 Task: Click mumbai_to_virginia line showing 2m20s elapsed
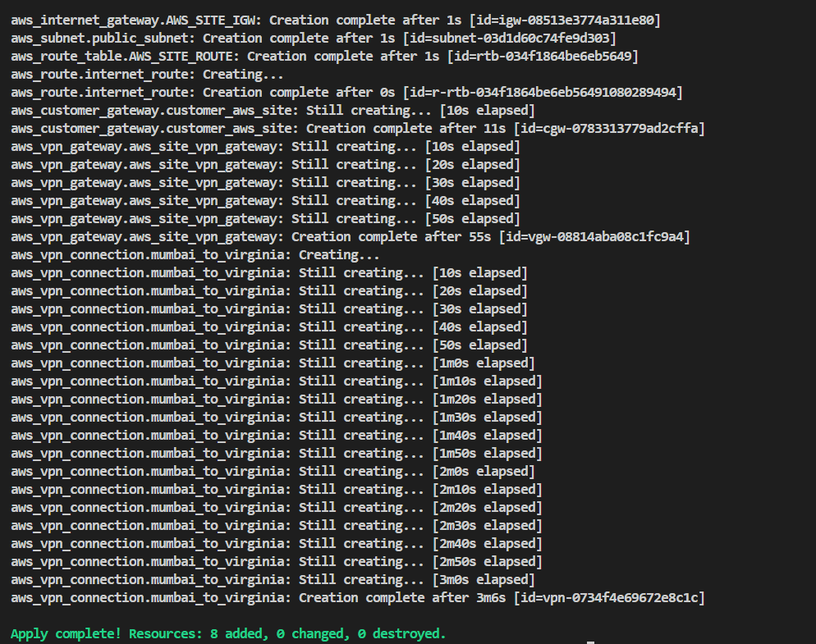[x=277, y=508]
